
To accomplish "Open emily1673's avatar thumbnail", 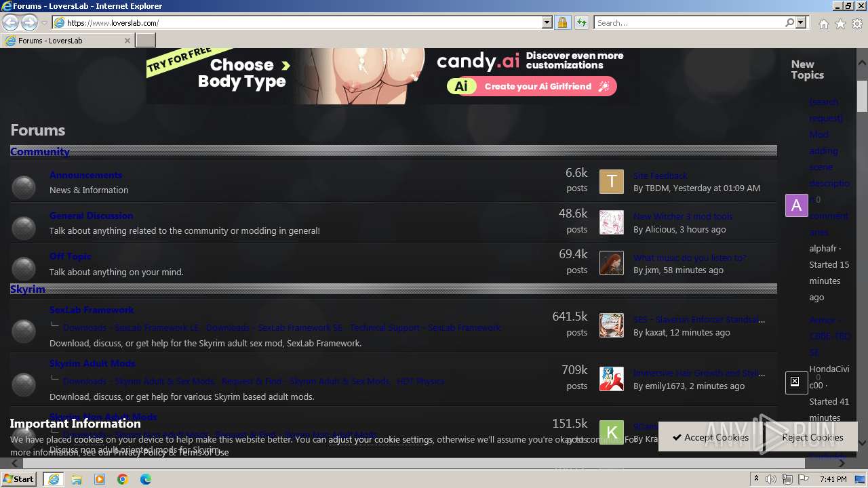I will pos(612,379).
